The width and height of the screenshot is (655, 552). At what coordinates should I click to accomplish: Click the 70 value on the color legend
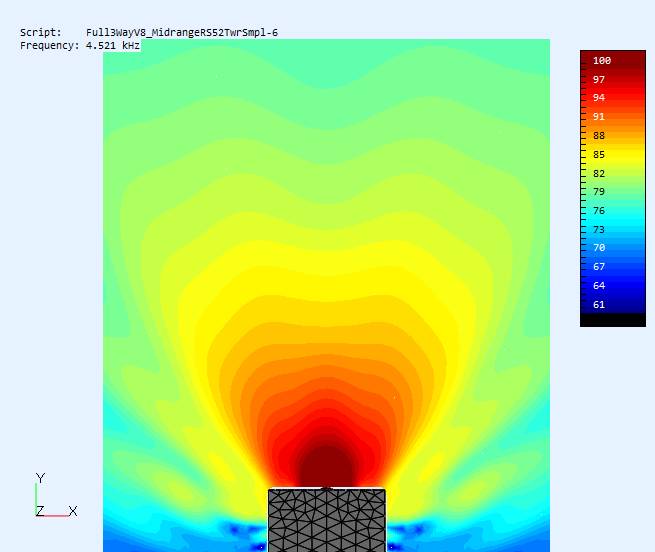point(599,248)
